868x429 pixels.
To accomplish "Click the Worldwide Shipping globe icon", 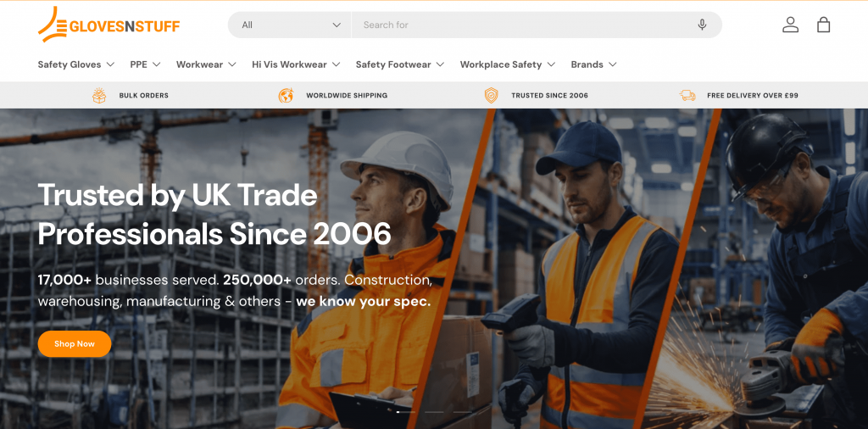I will [x=286, y=95].
